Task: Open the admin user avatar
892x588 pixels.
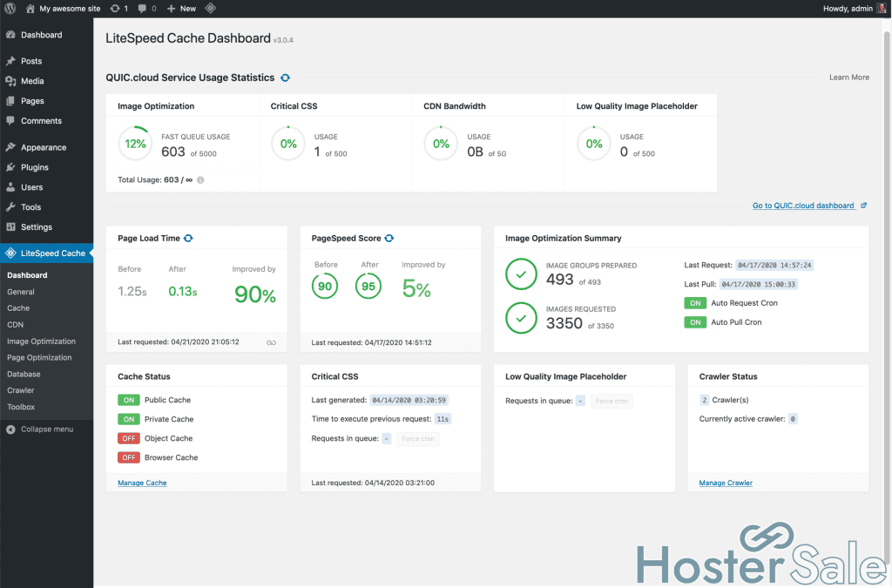Action: (x=882, y=9)
